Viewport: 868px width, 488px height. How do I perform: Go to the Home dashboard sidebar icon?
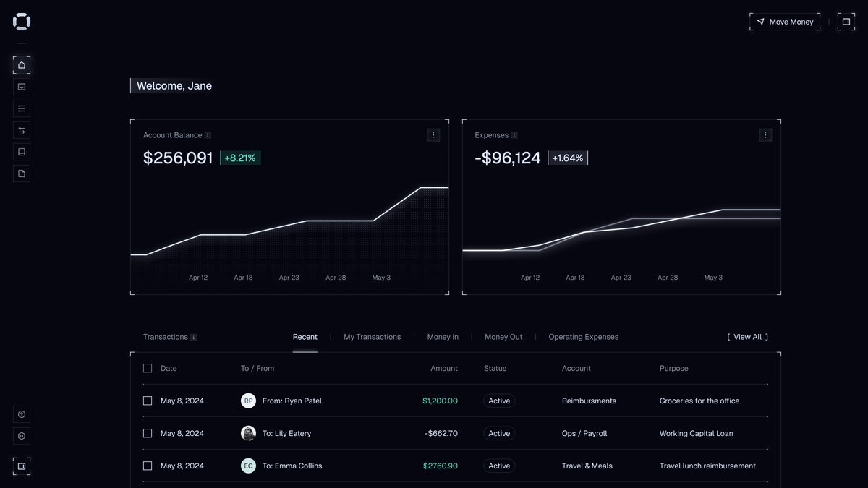[22, 65]
